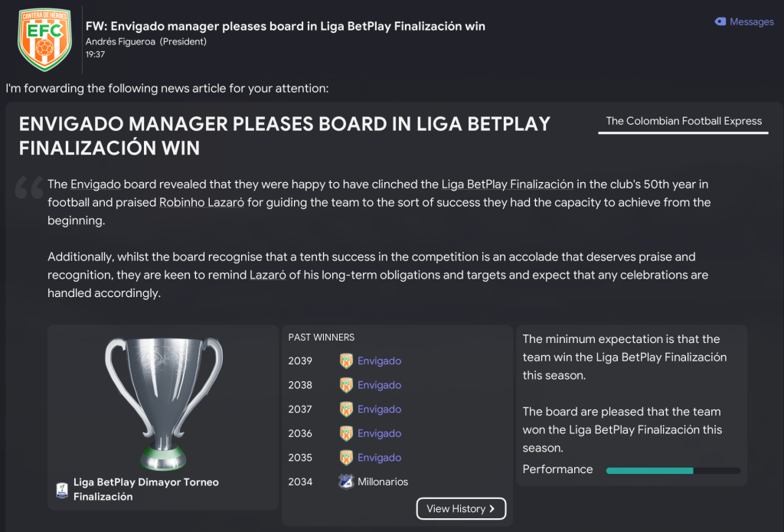784x532 pixels.
Task: Open Andrés Figueroa (President) sender profile
Action: click(145, 41)
